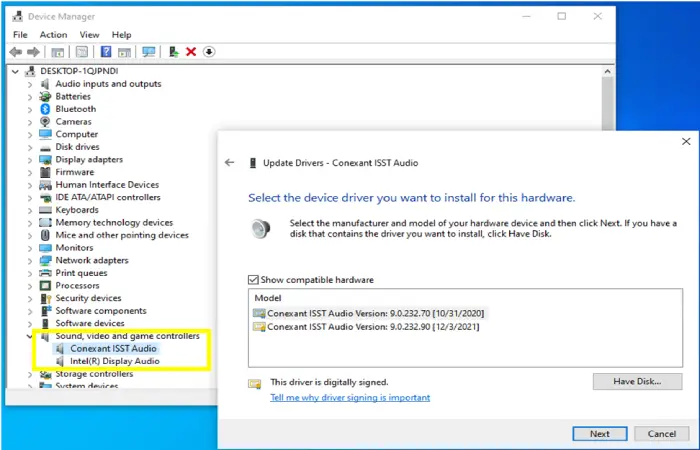Viewport: 700px width, 450px height.
Task: Click the Batteries category icon
Action: [x=45, y=96]
